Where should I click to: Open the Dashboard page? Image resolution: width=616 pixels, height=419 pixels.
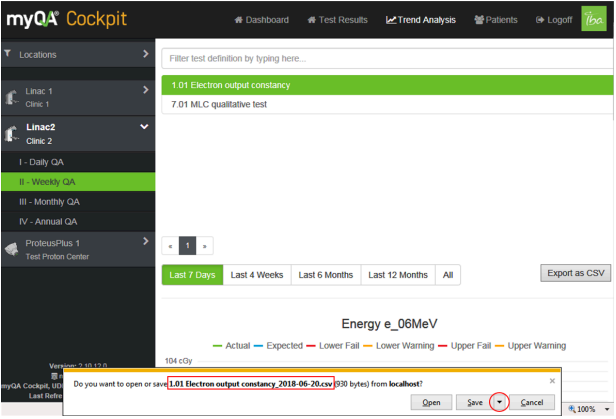(x=261, y=20)
